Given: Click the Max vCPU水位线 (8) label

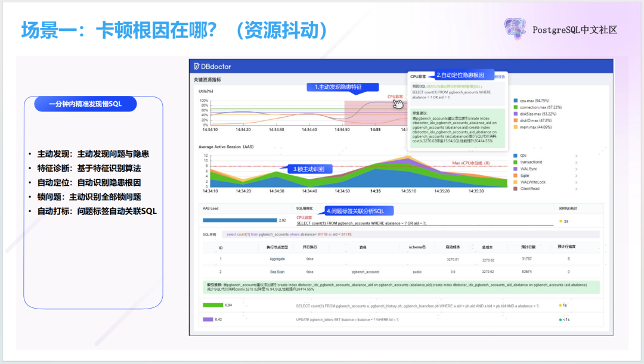Looking at the screenshot, I should pos(470,163).
